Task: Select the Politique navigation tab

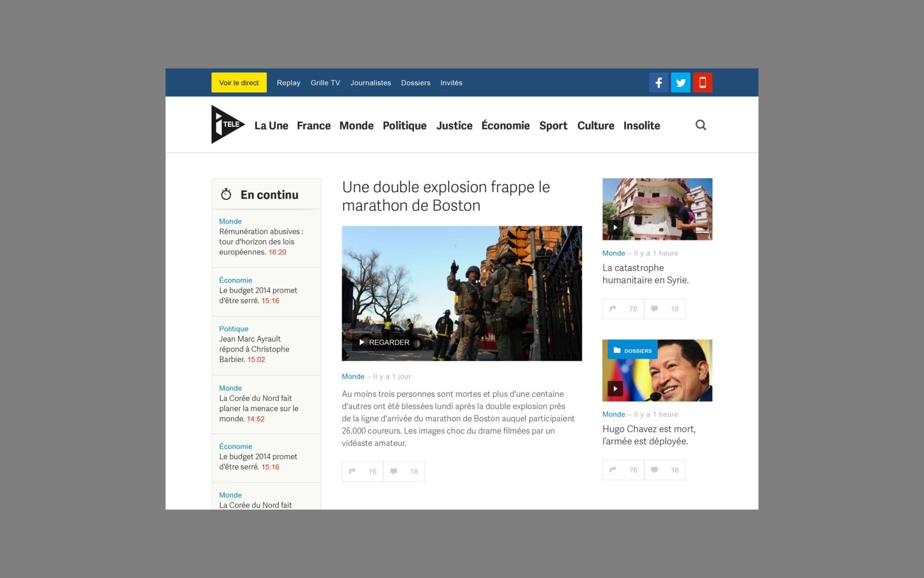Action: click(x=404, y=126)
